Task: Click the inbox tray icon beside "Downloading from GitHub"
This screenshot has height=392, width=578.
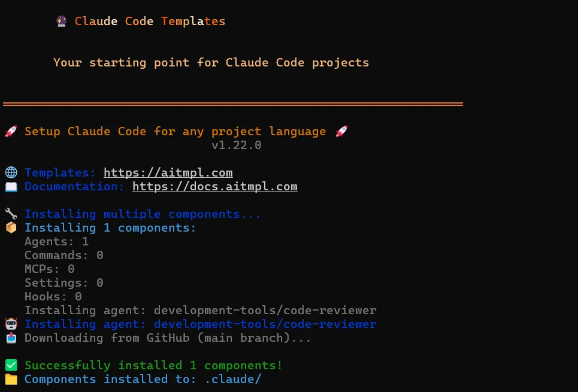Action: pos(11,338)
